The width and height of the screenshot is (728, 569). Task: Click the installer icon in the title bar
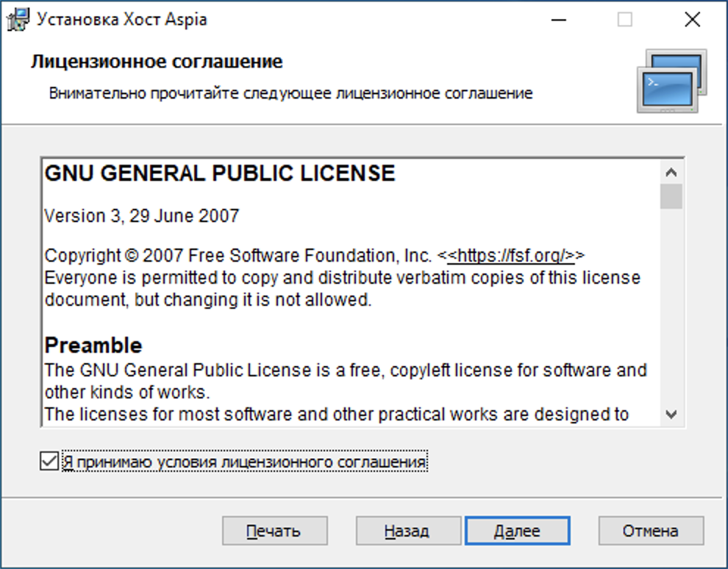pyautogui.click(x=18, y=20)
